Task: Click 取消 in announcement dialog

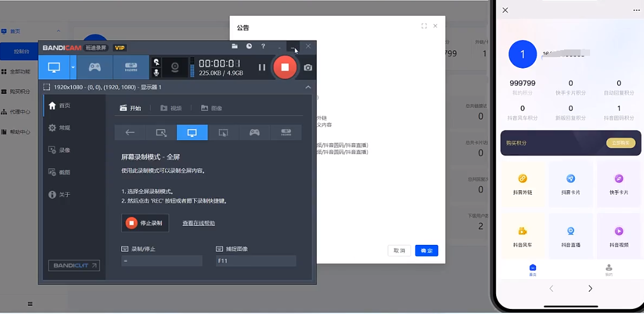Action: pos(399,251)
